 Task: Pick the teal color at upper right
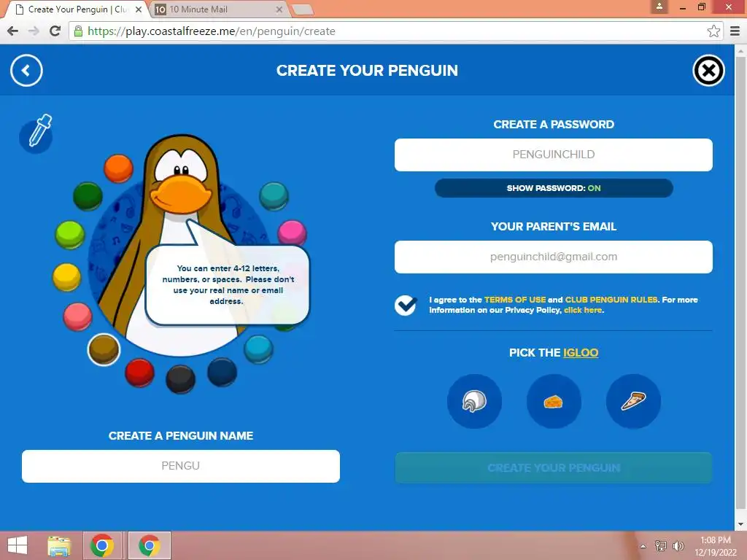[274, 195]
